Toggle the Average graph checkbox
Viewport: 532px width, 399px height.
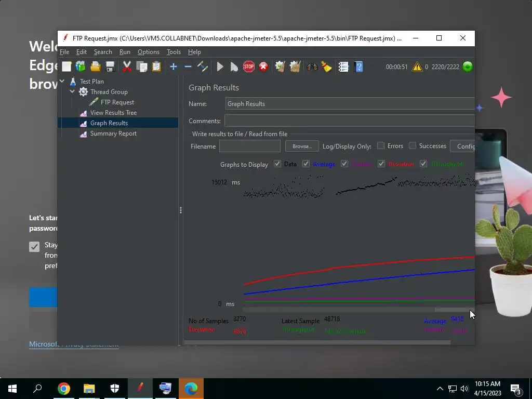(305, 164)
